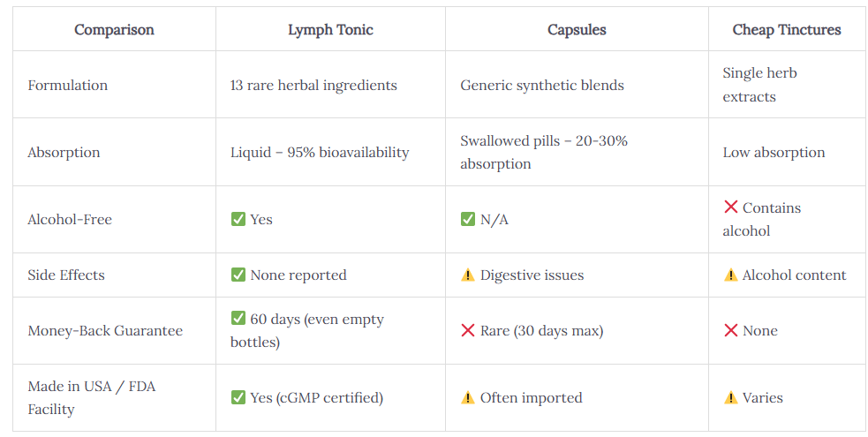
Task: Select the Cheap Tinctures column header
Action: coord(787,29)
